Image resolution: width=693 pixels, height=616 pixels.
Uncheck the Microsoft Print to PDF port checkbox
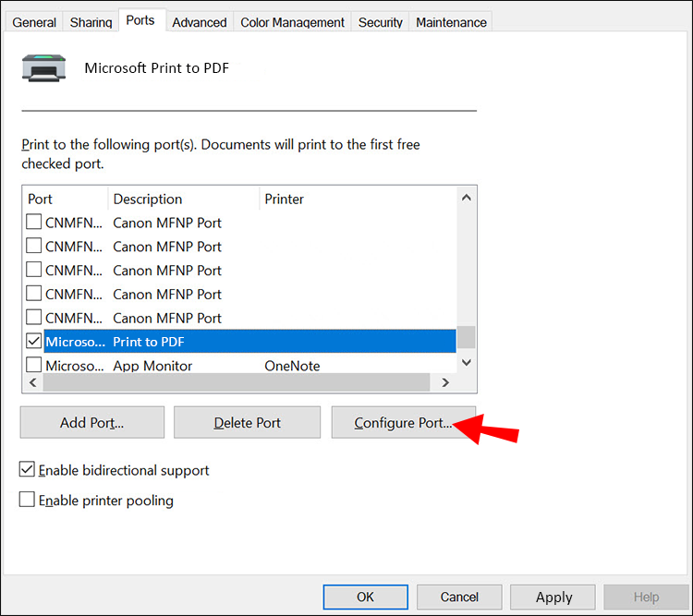[33, 341]
